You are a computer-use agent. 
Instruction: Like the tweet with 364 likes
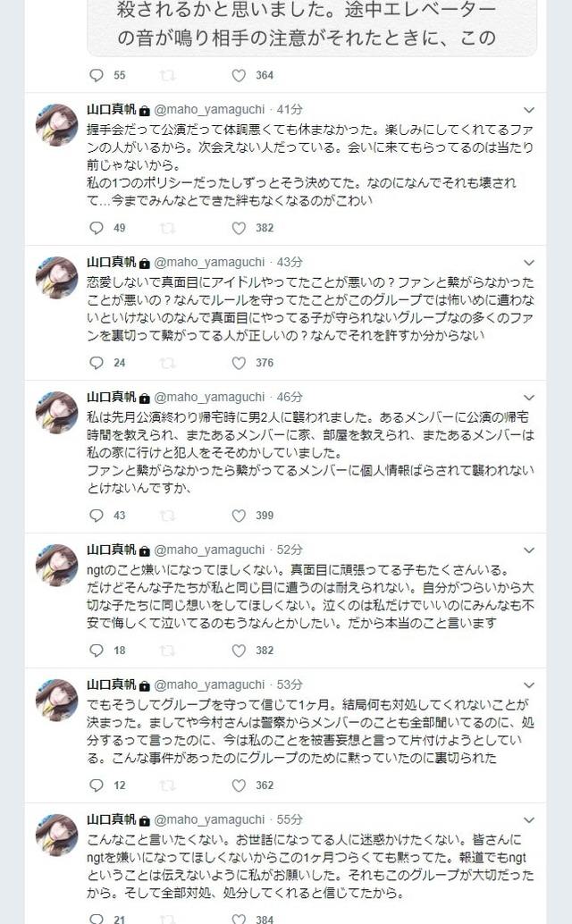click(239, 75)
